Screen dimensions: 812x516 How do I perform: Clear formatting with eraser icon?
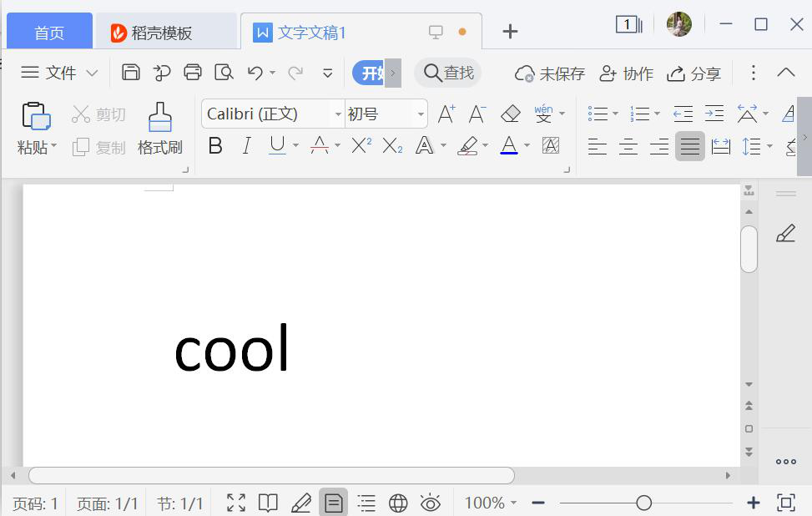[x=511, y=114]
